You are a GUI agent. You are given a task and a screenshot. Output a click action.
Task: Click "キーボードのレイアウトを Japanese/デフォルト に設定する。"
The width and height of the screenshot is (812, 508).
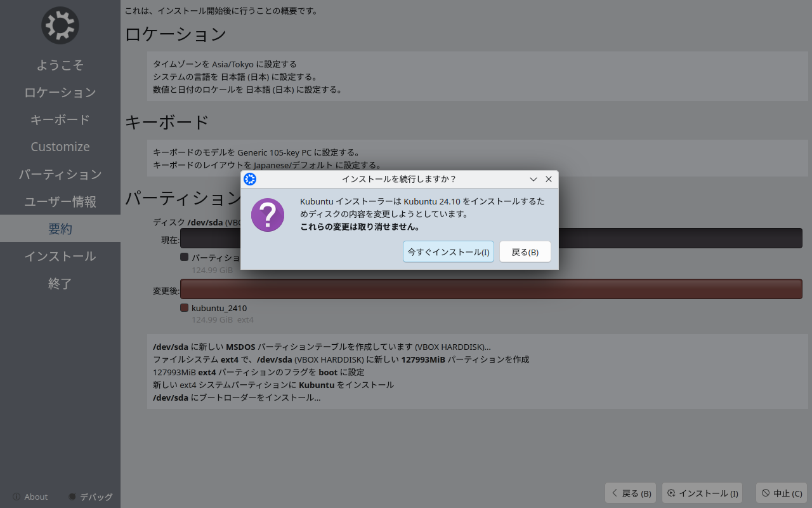(267, 165)
